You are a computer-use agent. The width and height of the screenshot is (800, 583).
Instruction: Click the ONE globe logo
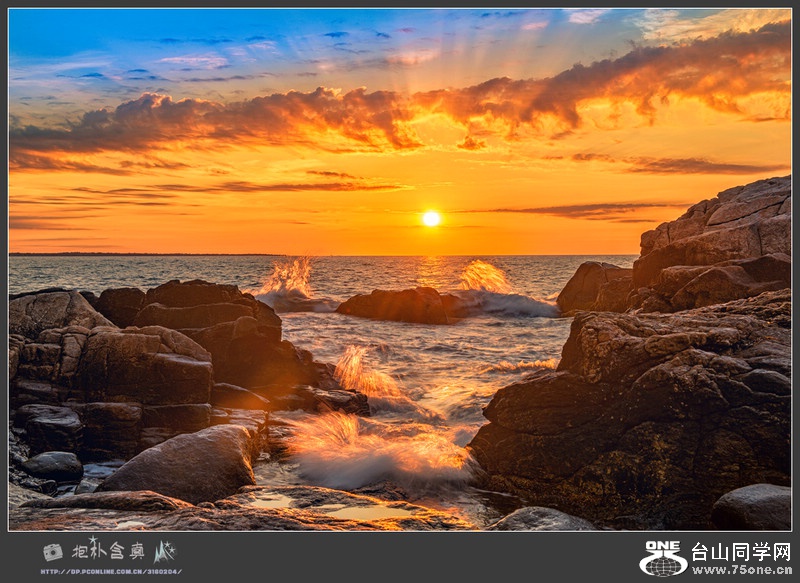(663, 559)
